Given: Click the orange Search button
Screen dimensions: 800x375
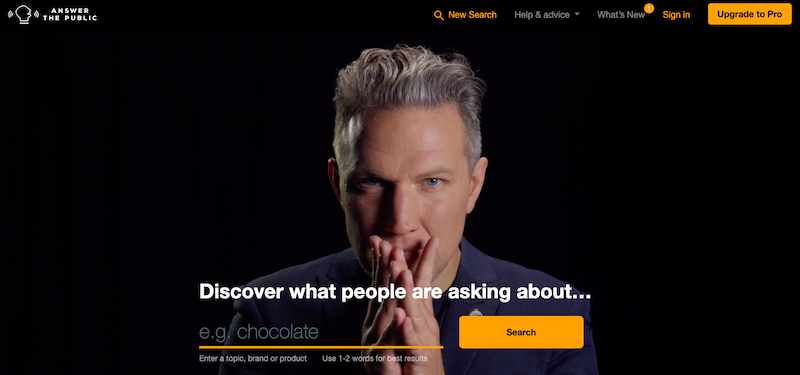Looking at the screenshot, I should [x=521, y=332].
